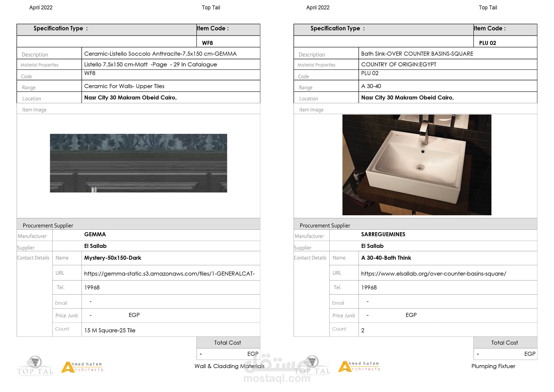This screenshot has height=392, width=554.
Task: Click the Ahmed Hatem Architects logo on left page
Action: (82, 367)
